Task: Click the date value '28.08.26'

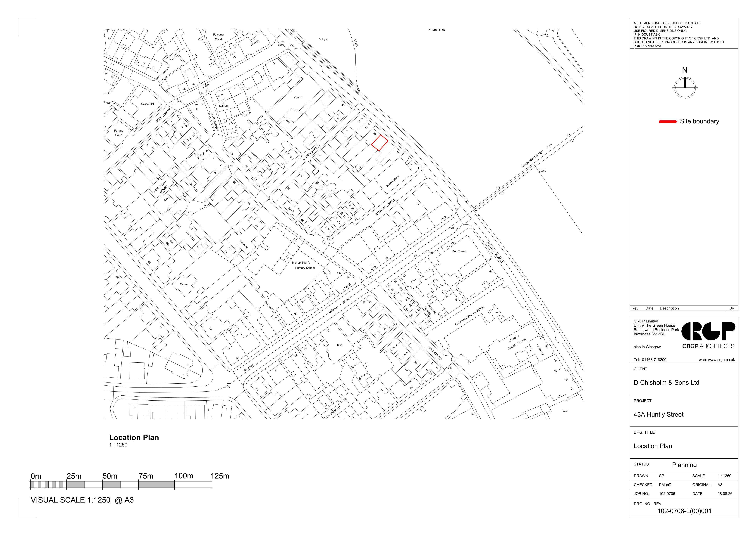Action: tap(725, 493)
